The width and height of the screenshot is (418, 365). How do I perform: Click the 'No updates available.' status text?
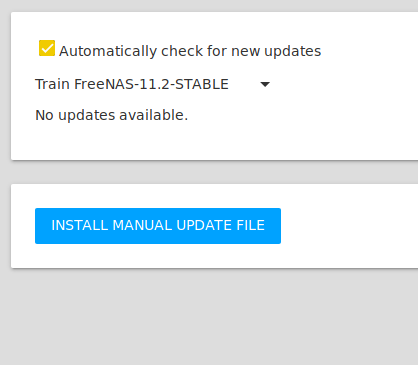(112, 115)
